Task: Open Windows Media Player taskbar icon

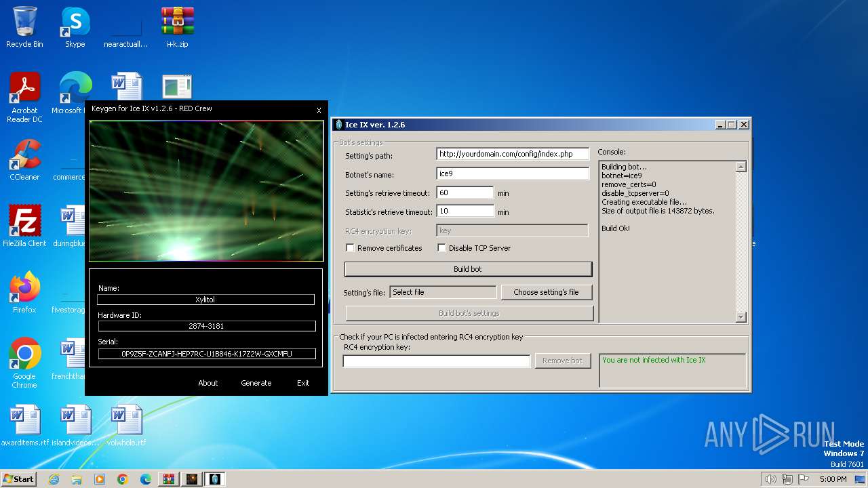Action: tap(100, 479)
